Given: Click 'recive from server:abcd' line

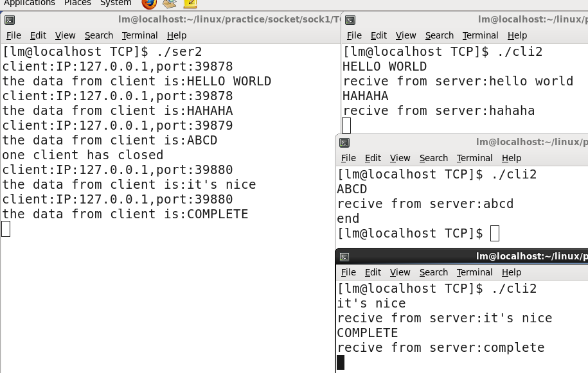Looking at the screenshot, I should click(425, 204).
